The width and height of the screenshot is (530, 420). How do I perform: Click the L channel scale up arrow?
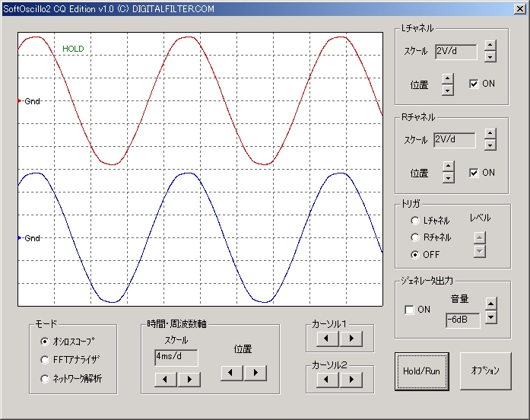click(x=490, y=46)
